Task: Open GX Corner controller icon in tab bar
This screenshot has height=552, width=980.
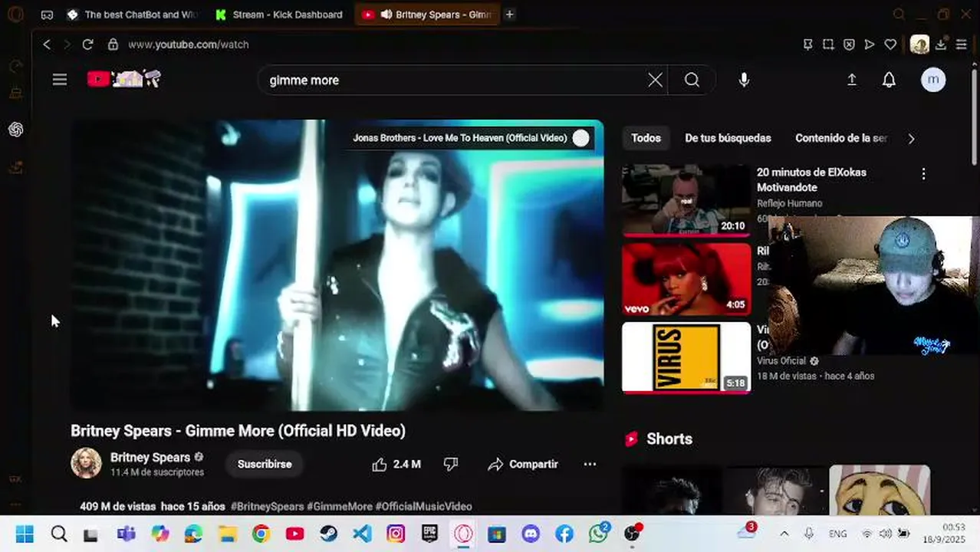Action: click(x=47, y=15)
